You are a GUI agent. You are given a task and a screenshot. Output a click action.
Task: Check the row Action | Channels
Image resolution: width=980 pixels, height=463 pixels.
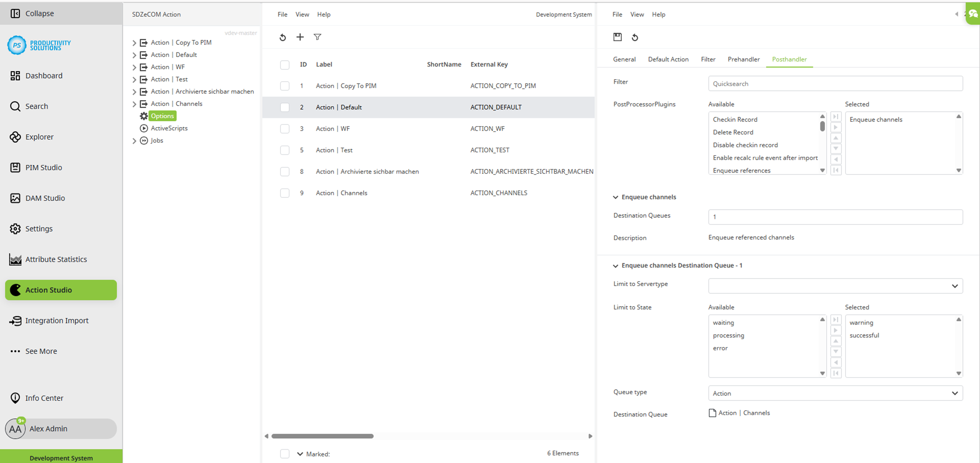click(285, 193)
